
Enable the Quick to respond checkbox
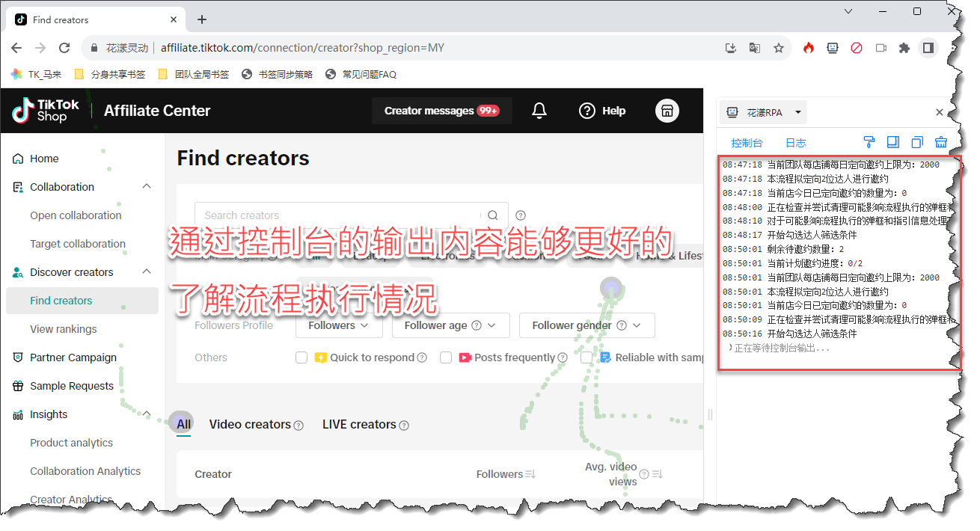(301, 357)
